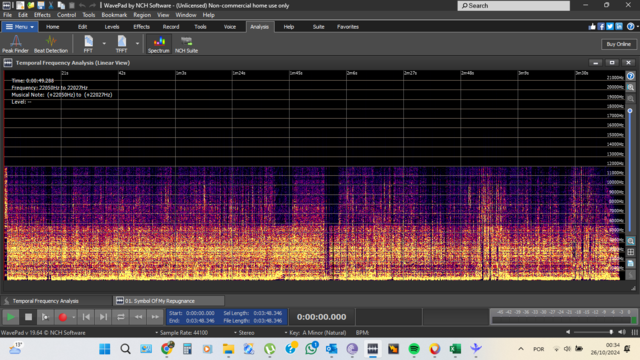Screen dimensions: 640x360
Task: Click the Paste clipboard icon in title bar
Action: click(x=71, y=5)
